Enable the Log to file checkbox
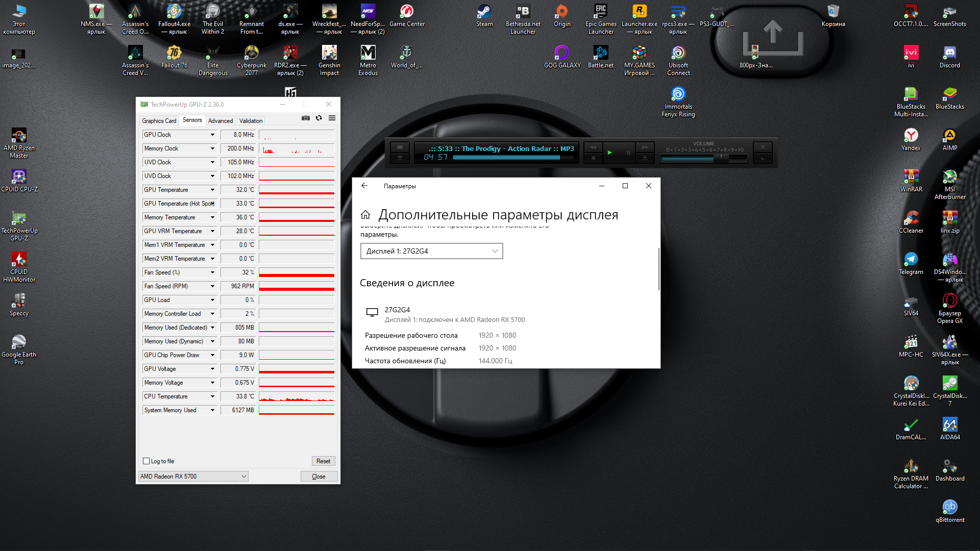Viewport: 980px width, 551px height. tap(146, 461)
